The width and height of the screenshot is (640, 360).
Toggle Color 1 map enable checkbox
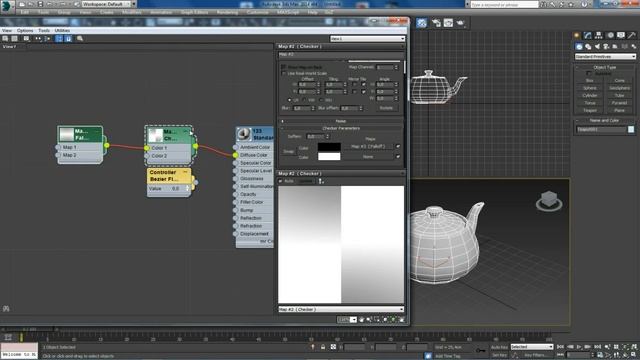398,146
